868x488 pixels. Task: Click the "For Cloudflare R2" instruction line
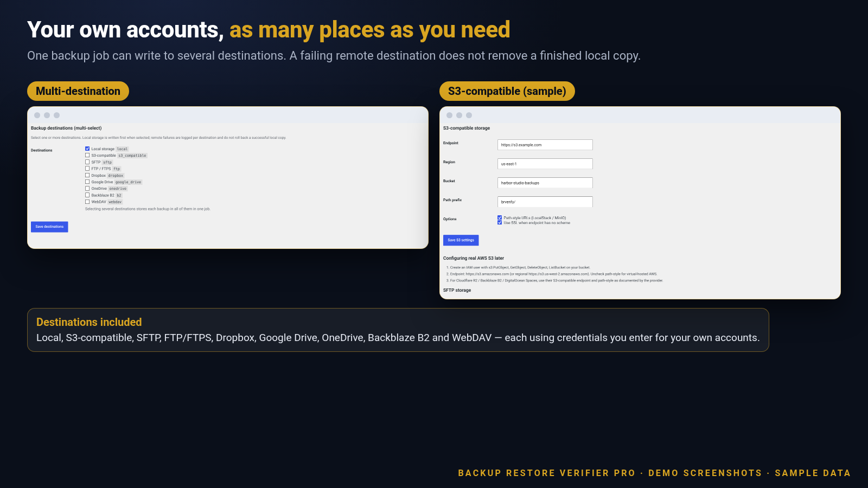pyautogui.click(x=556, y=280)
